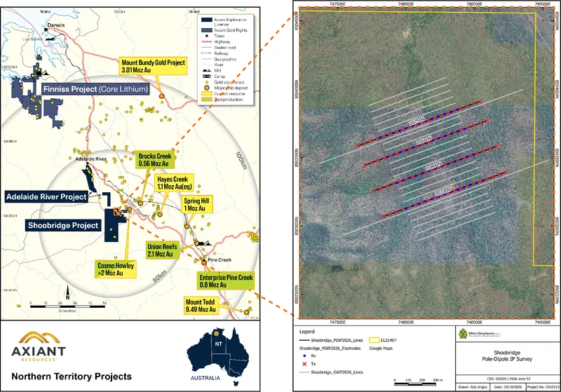Click the Mill symbol in the map legend
The height and width of the screenshot is (392, 561).
tap(207, 70)
